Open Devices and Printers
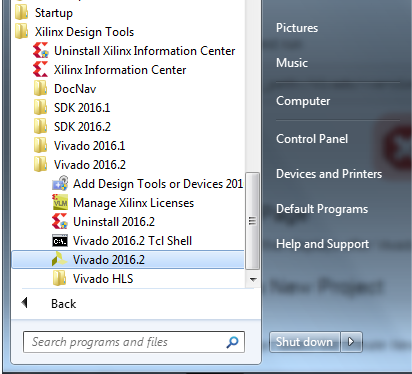412x374 pixels. coord(329,174)
